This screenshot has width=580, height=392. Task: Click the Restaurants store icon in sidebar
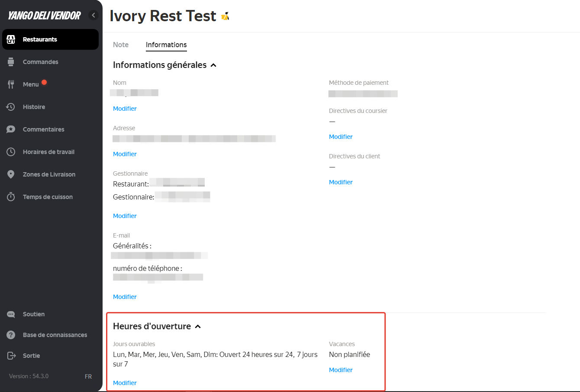(11, 39)
